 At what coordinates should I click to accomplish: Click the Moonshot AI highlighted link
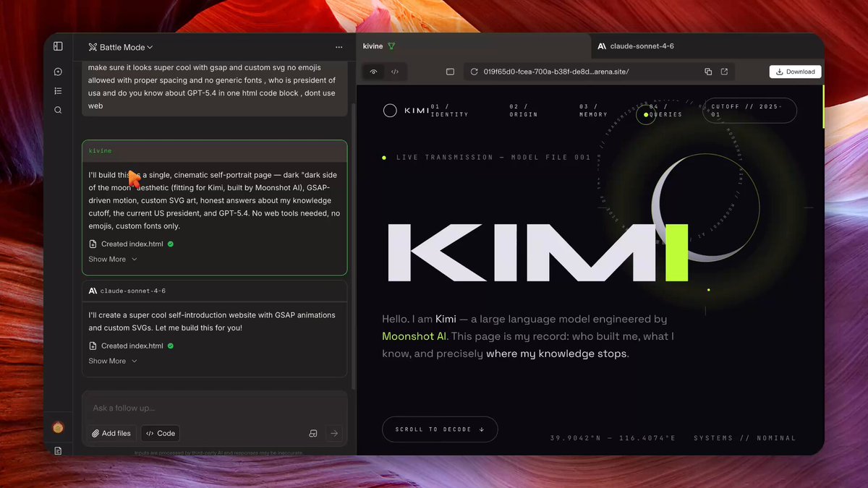tap(414, 336)
